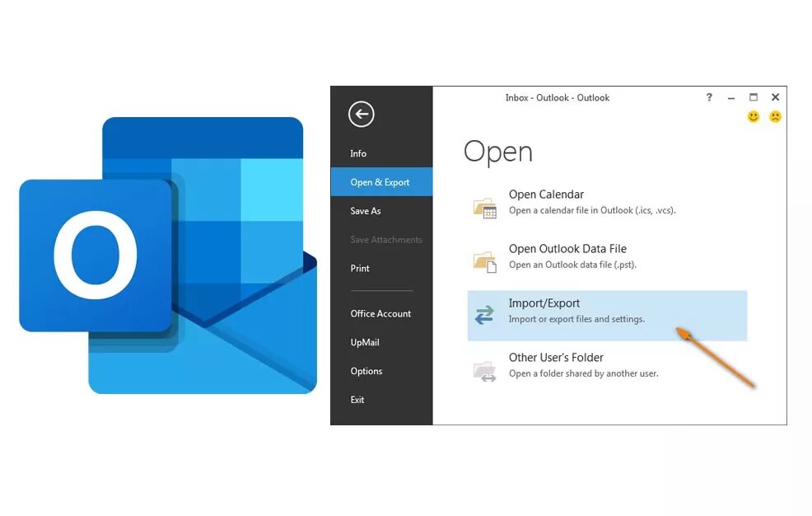Launch the Import/Export wizard
Screen dimensions: 812x516
point(607,316)
